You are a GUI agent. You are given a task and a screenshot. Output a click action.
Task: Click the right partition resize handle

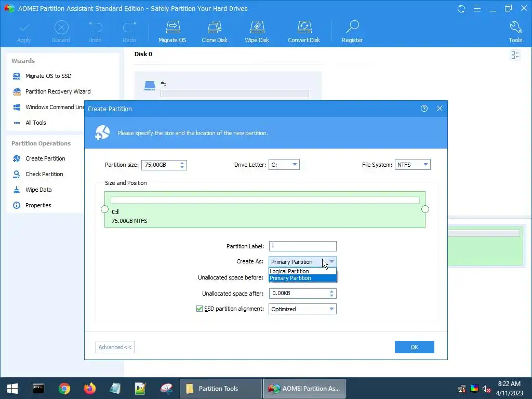click(425, 209)
